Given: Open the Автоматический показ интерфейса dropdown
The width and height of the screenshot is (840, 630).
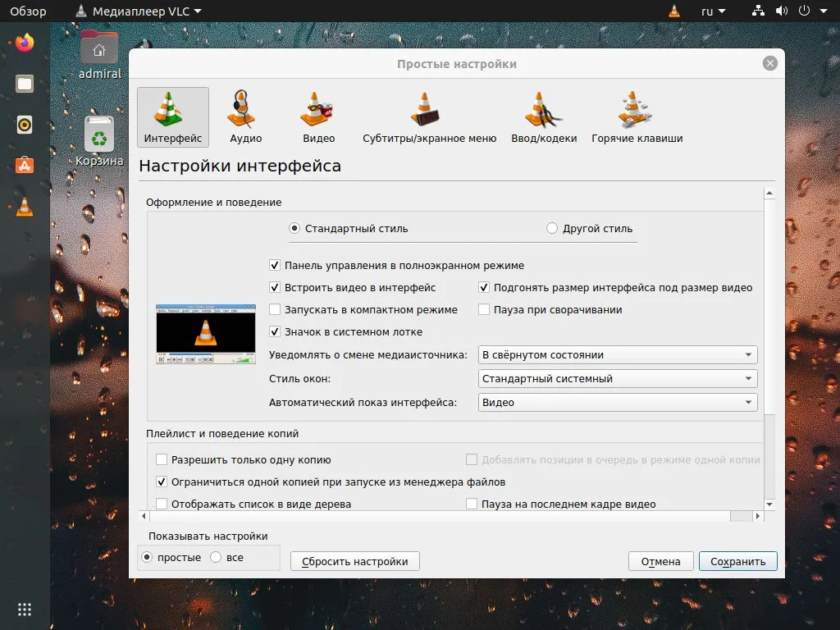Looking at the screenshot, I should click(617, 402).
